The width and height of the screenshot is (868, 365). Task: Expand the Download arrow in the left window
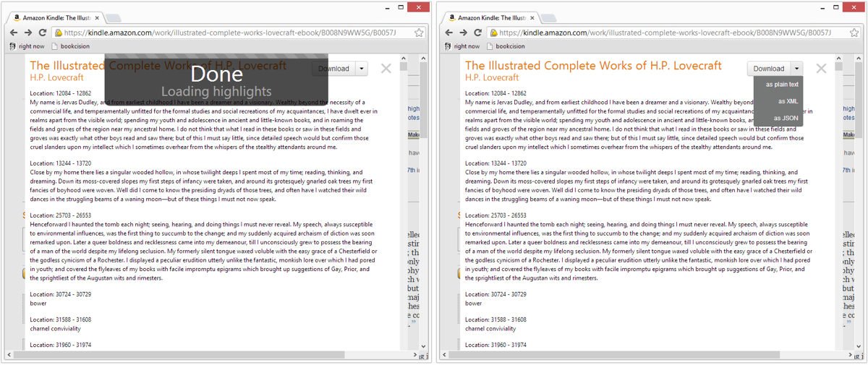[362, 69]
